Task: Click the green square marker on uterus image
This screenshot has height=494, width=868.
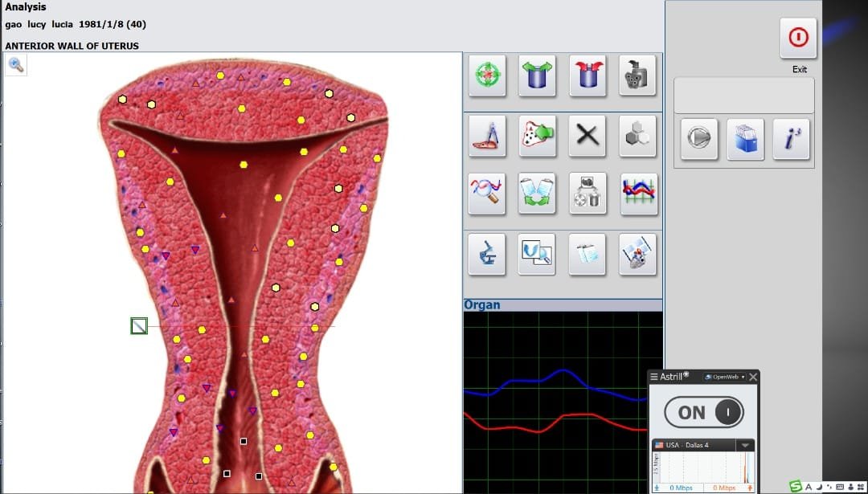Action: 139,325
